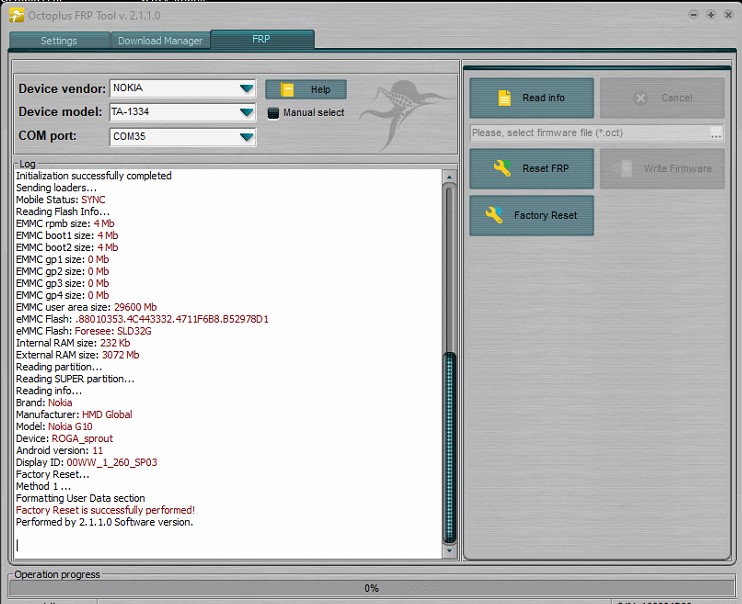The width and height of the screenshot is (742, 604).
Task: Click log line 'Model: Nokia G10'
Action: point(54,426)
